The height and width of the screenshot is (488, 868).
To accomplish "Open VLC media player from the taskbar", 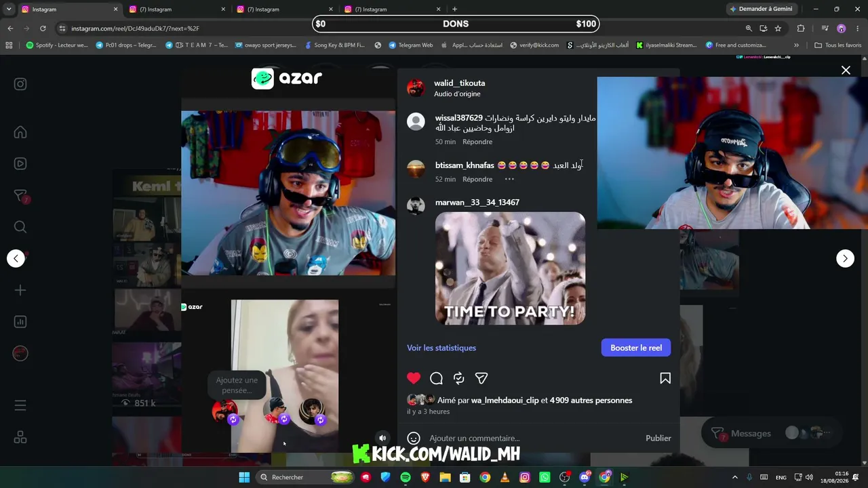I will (505, 477).
